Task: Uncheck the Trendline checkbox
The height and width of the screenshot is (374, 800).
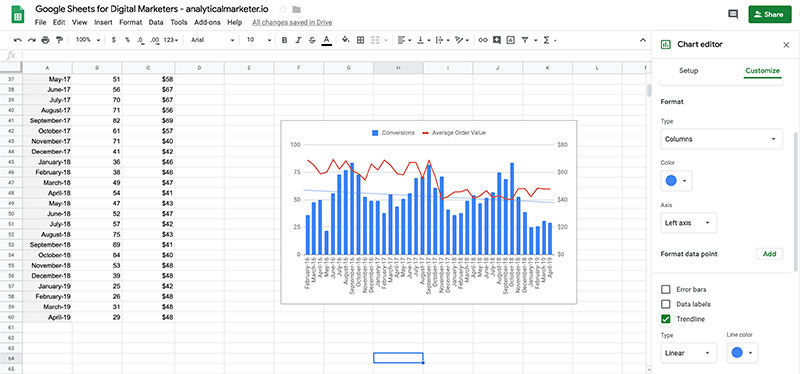Action: (x=665, y=319)
